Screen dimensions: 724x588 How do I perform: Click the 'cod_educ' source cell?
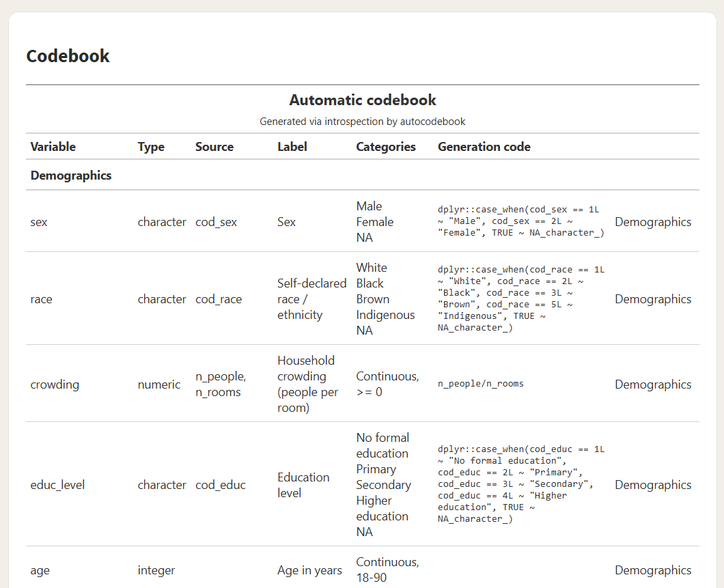point(220,485)
